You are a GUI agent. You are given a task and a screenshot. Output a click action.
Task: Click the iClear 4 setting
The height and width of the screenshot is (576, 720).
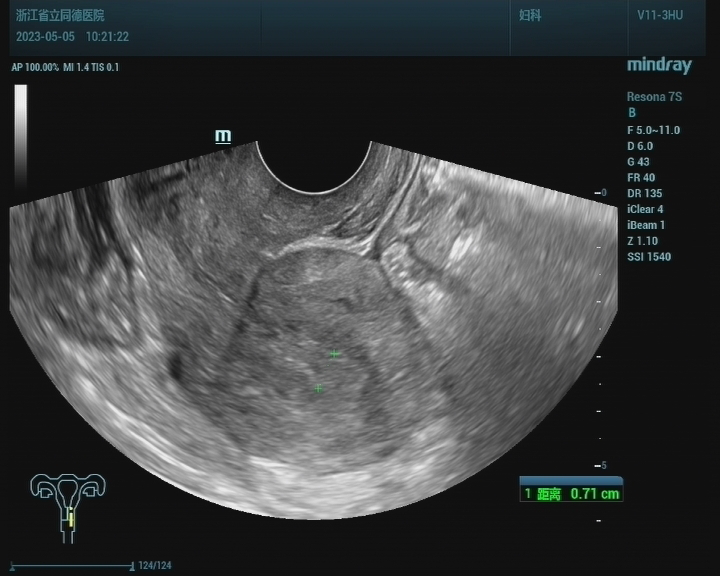coord(645,210)
